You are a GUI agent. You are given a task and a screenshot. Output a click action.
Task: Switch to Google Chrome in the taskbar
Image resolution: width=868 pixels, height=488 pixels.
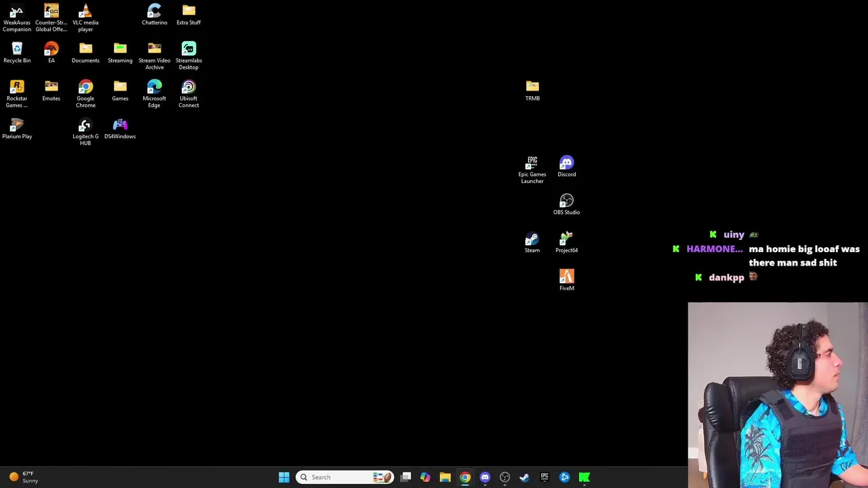(x=465, y=477)
